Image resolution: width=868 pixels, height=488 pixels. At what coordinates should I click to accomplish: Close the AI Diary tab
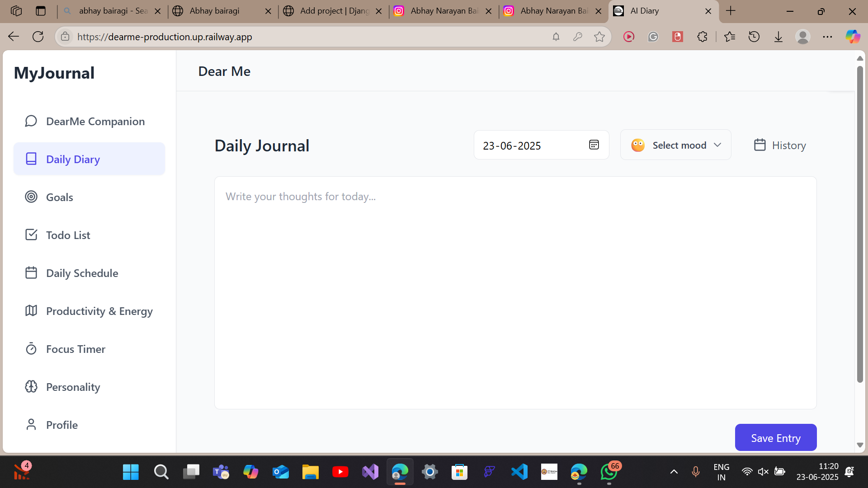pyautogui.click(x=708, y=11)
